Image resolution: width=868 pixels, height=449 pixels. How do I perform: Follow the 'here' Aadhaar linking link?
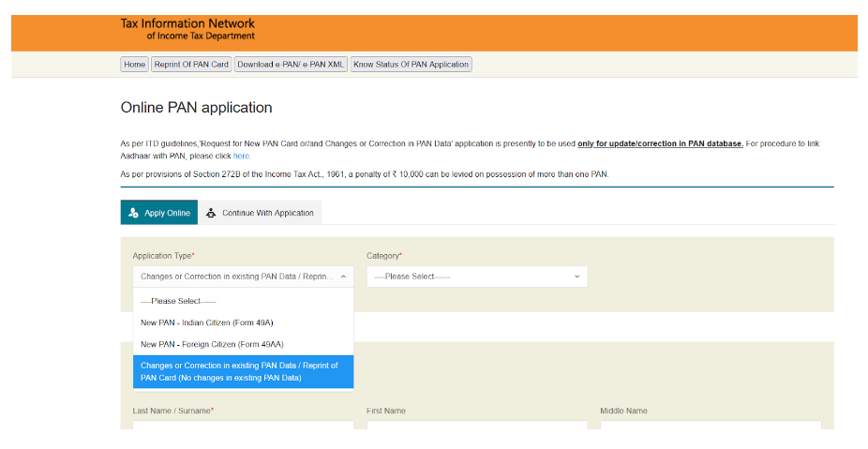[242, 156]
